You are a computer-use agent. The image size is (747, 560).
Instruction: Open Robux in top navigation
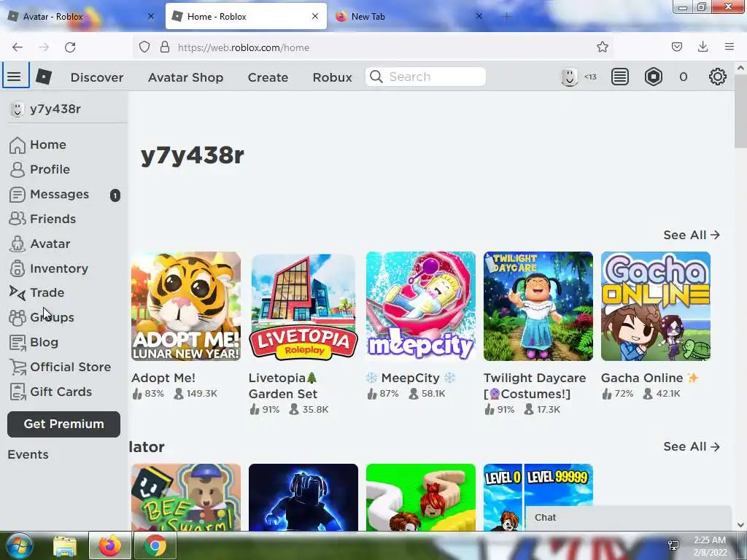point(332,77)
